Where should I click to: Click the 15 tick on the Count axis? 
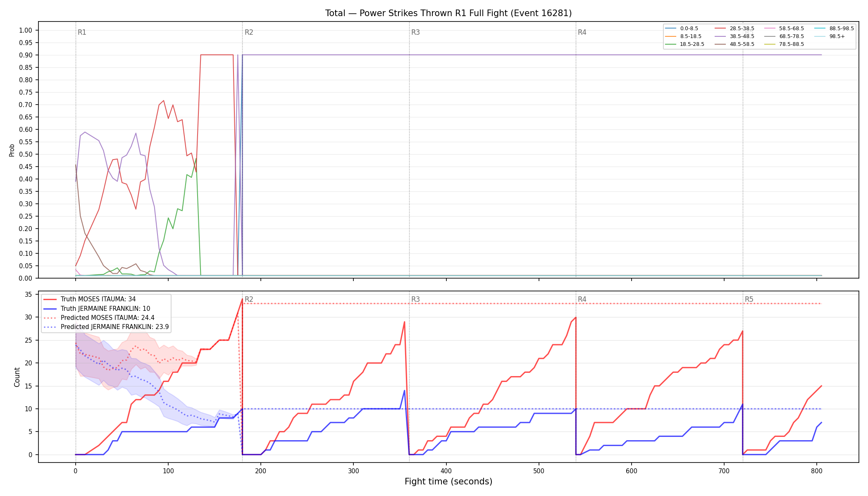(29, 386)
